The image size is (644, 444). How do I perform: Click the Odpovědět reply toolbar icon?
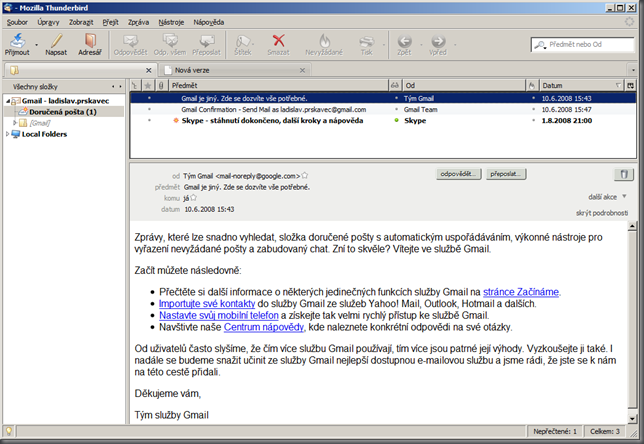click(x=131, y=44)
